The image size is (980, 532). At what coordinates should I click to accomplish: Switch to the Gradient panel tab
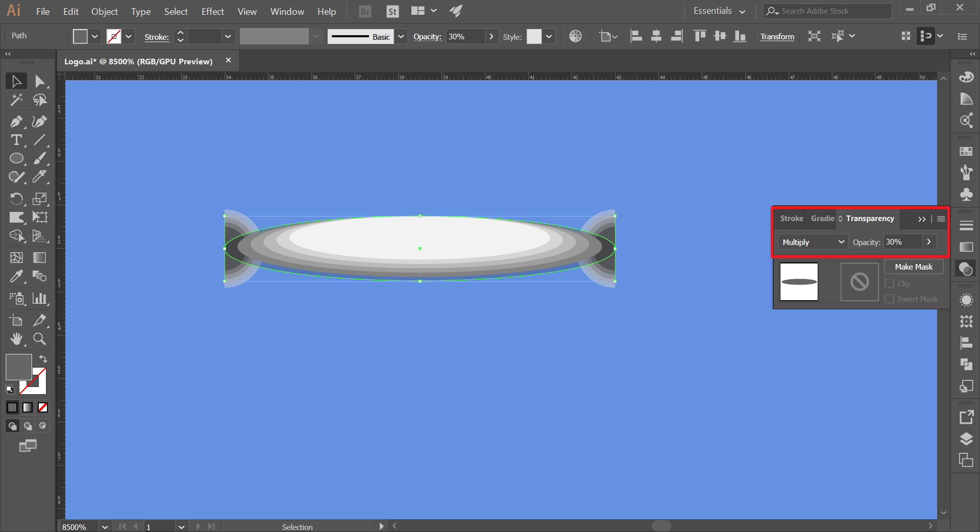coord(822,218)
